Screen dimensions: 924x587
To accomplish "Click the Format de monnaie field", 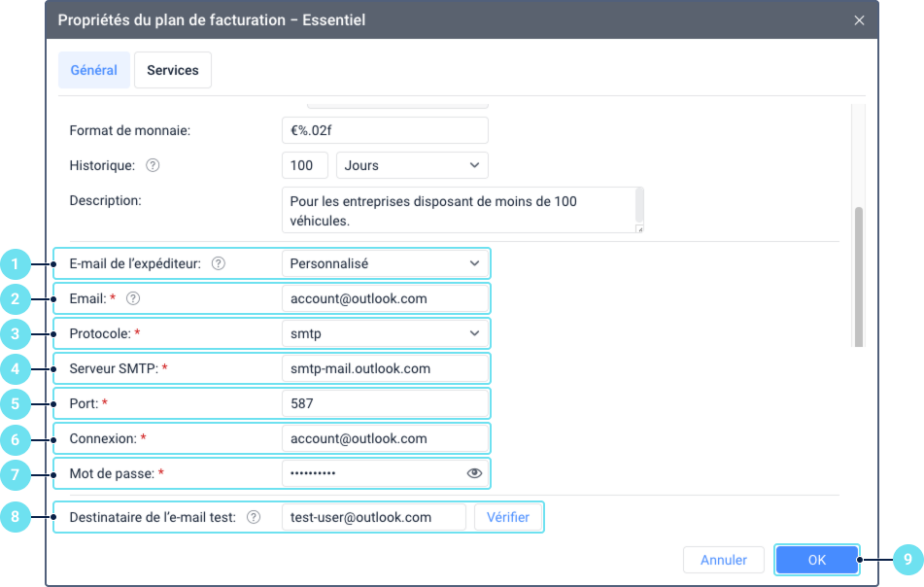I will [385, 130].
